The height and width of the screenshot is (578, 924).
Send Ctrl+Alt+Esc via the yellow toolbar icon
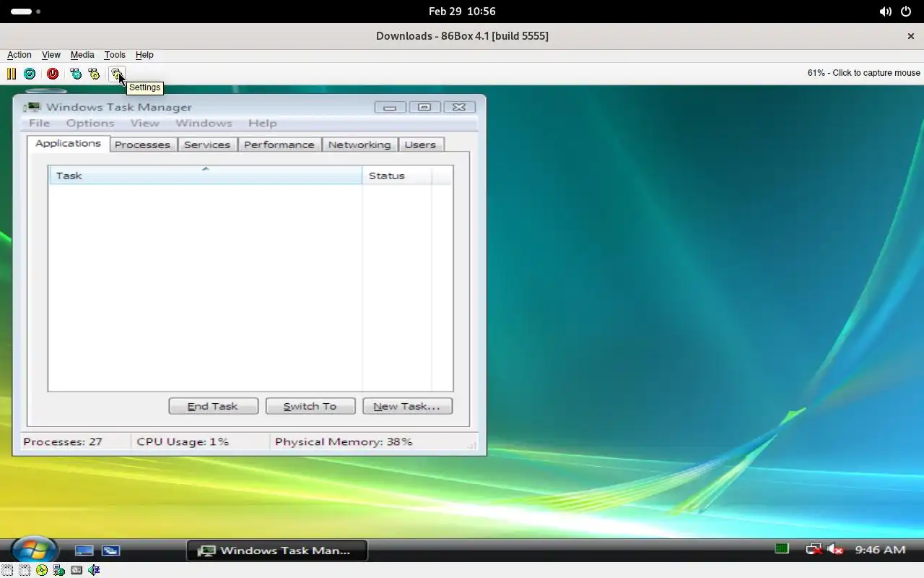(94, 74)
